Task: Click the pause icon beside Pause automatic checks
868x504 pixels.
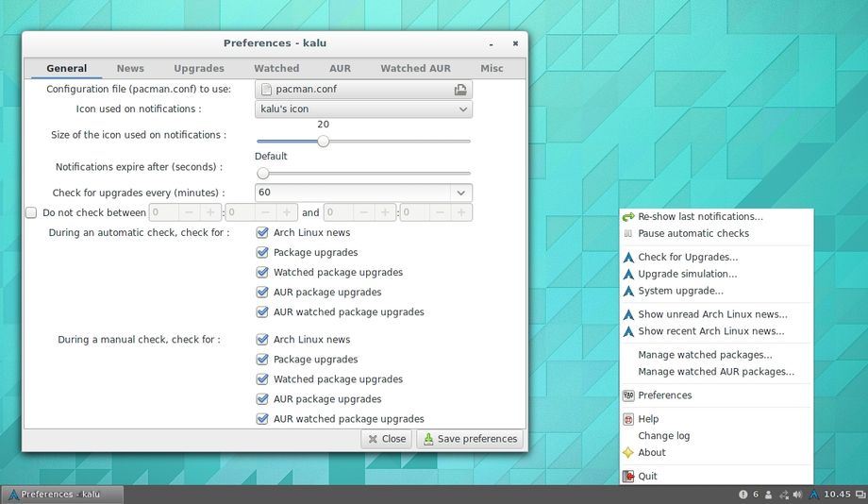Action: coord(628,233)
